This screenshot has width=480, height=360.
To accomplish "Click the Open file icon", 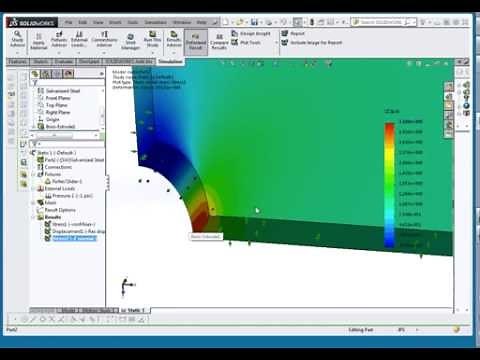I will (239, 22).
